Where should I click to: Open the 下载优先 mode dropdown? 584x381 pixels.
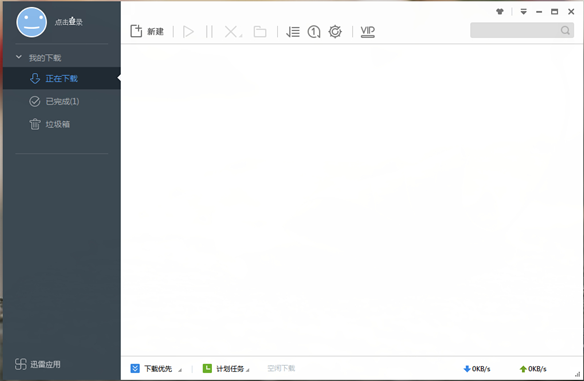156,369
